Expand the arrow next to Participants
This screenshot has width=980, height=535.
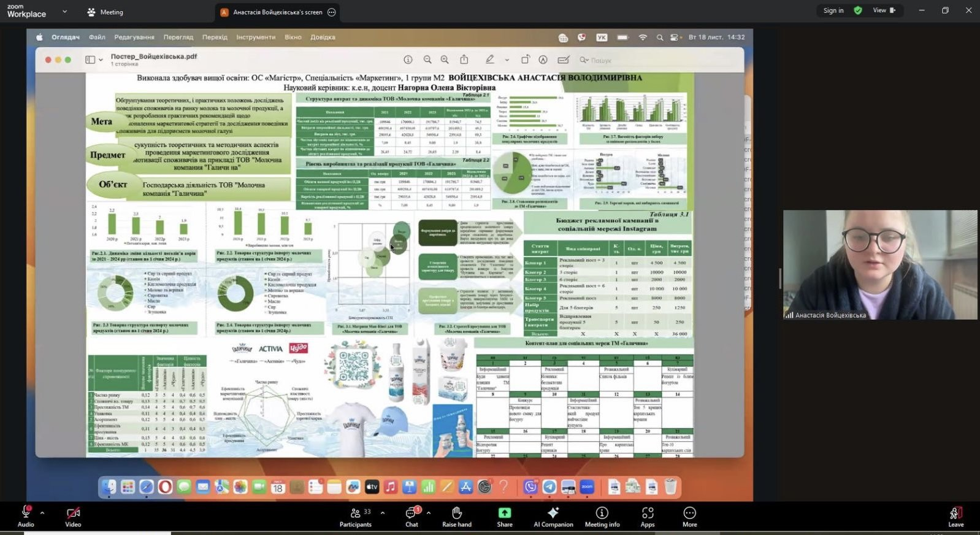[x=383, y=513]
